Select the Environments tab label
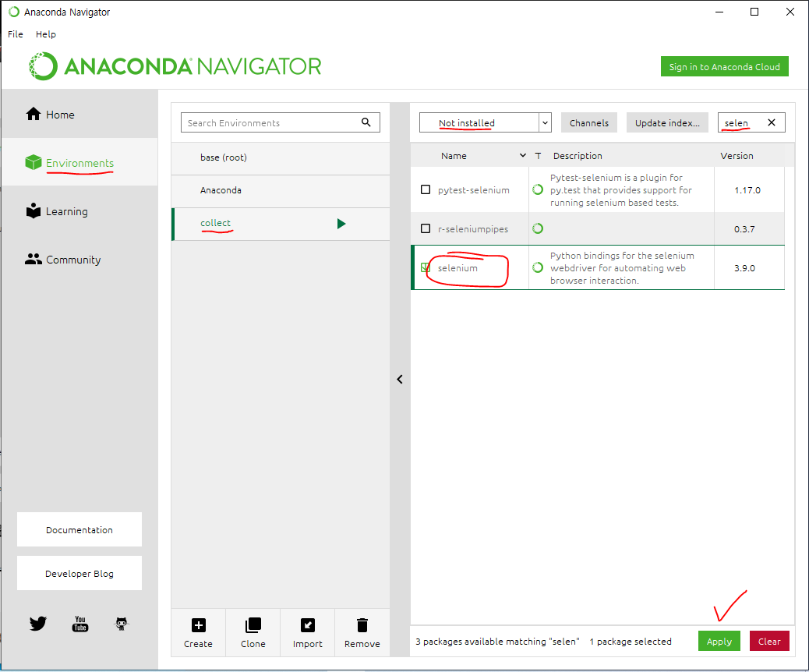The height and width of the screenshot is (672, 809). point(79,163)
